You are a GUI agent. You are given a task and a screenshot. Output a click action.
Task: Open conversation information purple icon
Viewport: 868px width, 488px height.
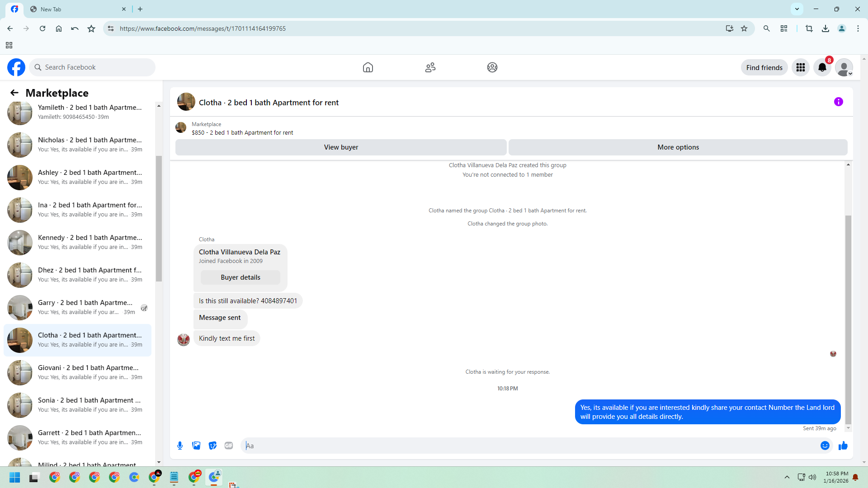tap(838, 102)
